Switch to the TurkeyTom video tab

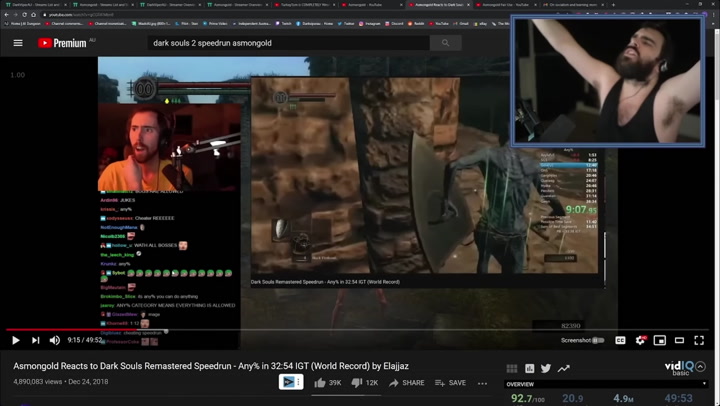click(x=304, y=5)
